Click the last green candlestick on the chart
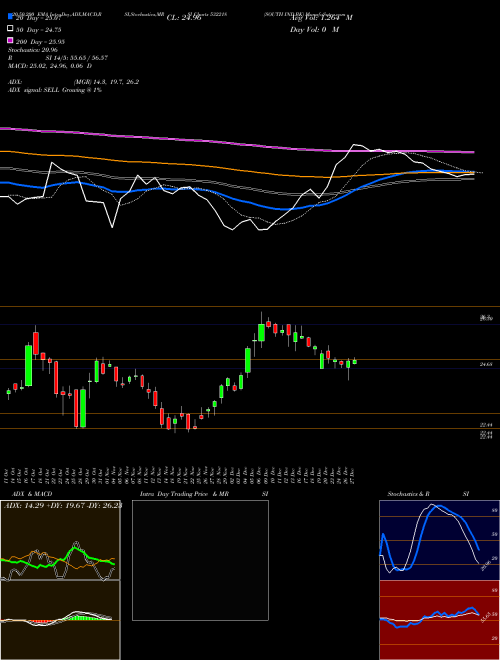This screenshot has height=660, width=500. (x=354, y=362)
